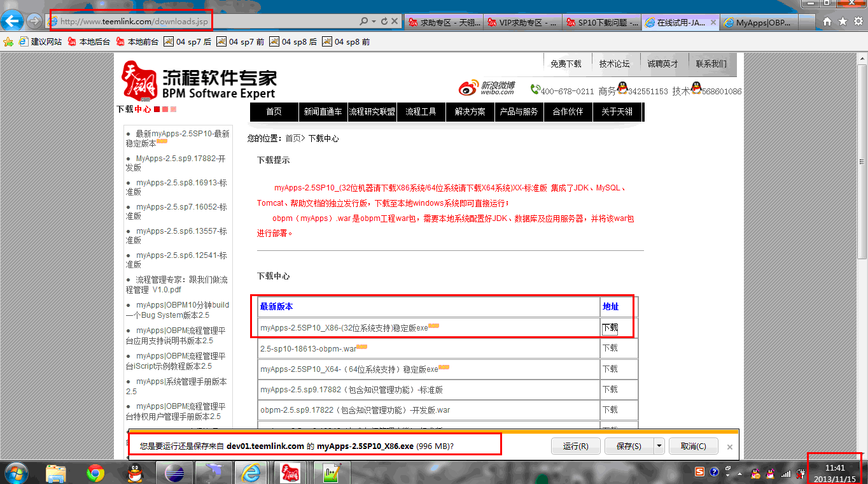
Task: Click the browser forward arrow
Action: [34, 22]
